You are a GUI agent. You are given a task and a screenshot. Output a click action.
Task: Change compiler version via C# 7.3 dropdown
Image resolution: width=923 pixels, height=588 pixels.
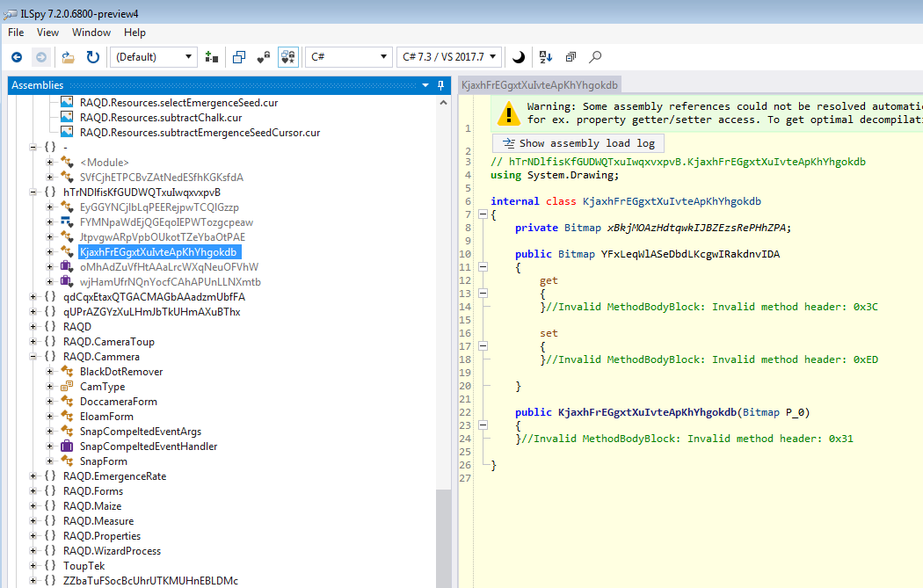(448, 56)
